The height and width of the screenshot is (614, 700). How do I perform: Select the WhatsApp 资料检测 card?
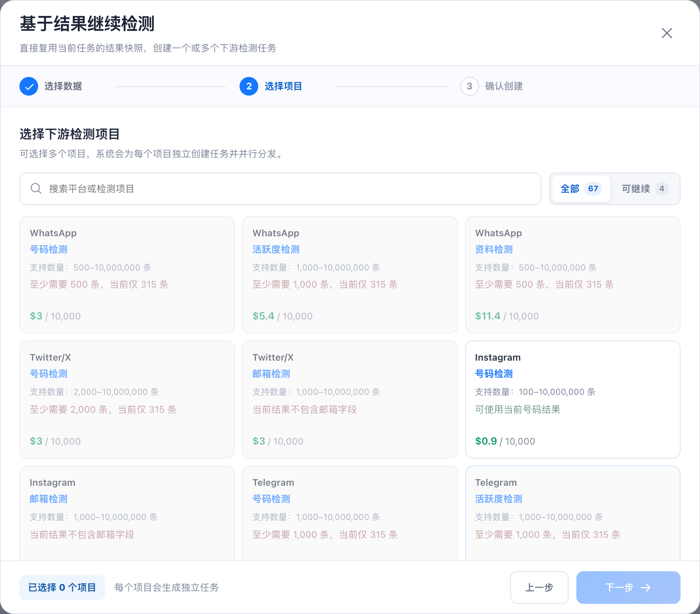[x=573, y=275]
